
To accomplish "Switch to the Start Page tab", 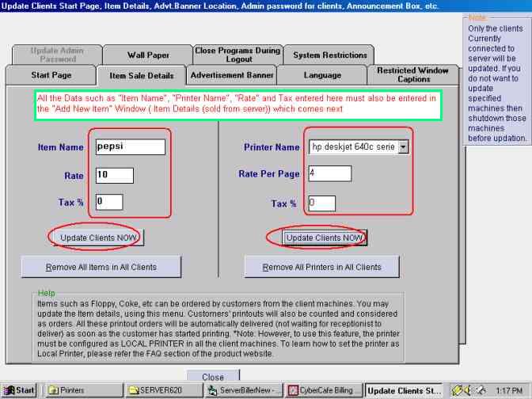I will tap(51, 75).
